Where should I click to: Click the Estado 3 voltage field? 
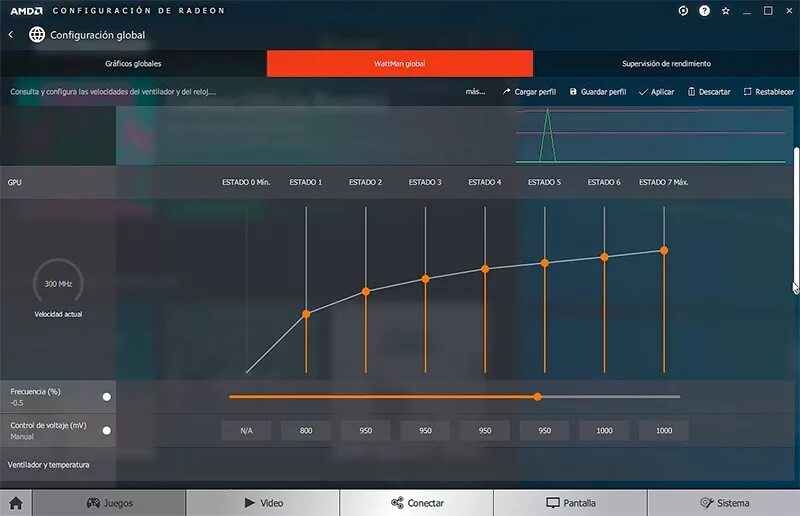click(x=425, y=431)
